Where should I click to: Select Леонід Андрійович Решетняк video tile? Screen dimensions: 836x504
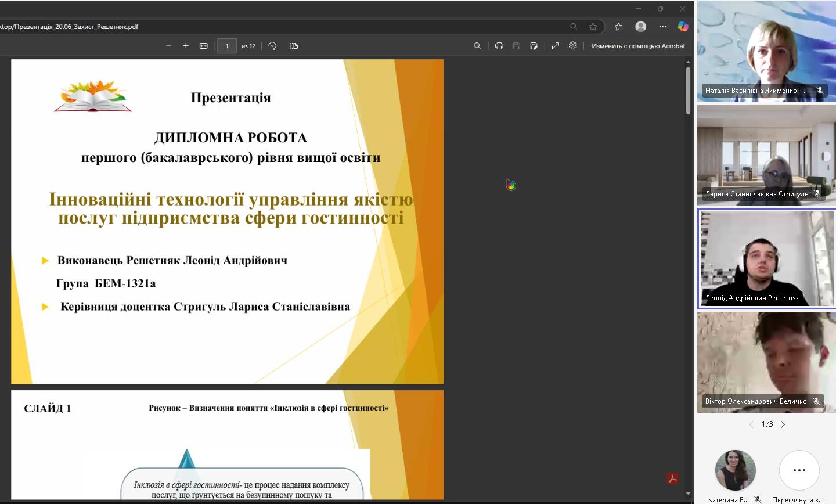[766, 258]
